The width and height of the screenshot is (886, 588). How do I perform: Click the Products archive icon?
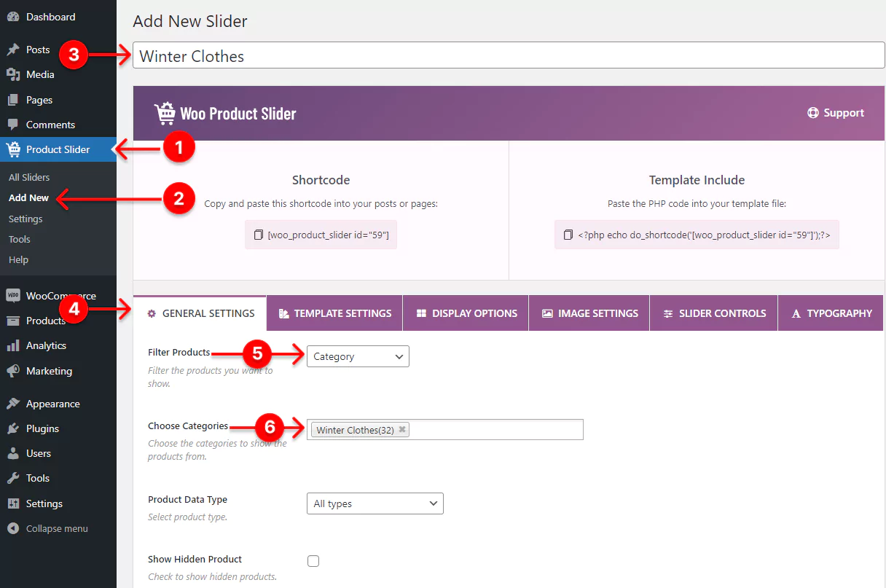pyautogui.click(x=13, y=321)
